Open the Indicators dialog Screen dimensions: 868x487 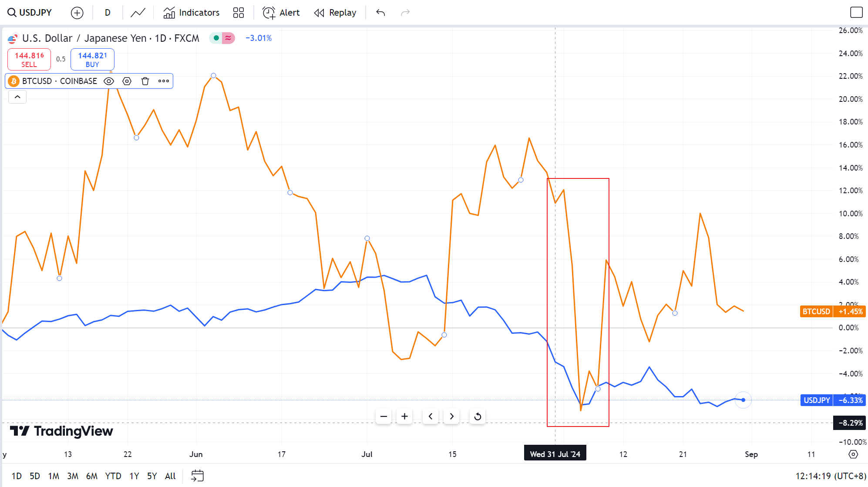(192, 13)
